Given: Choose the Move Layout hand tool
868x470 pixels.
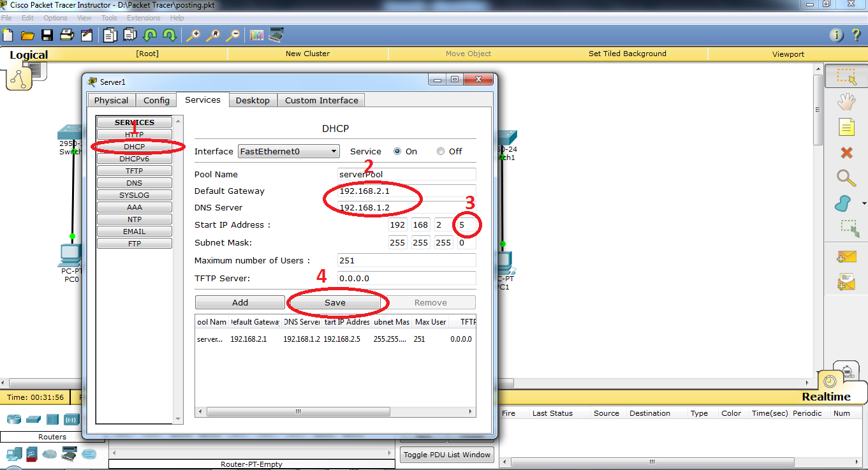Looking at the screenshot, I should (x=846, y=101).
